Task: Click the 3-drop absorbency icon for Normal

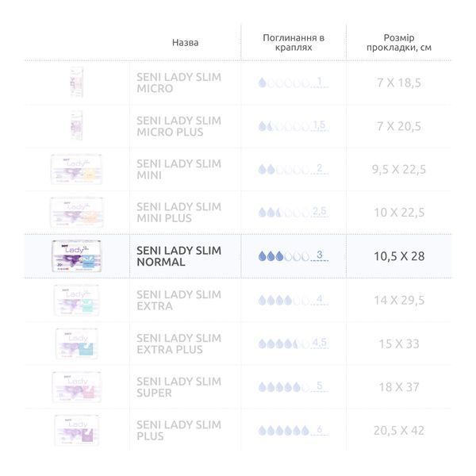Action: coord(294,256)
